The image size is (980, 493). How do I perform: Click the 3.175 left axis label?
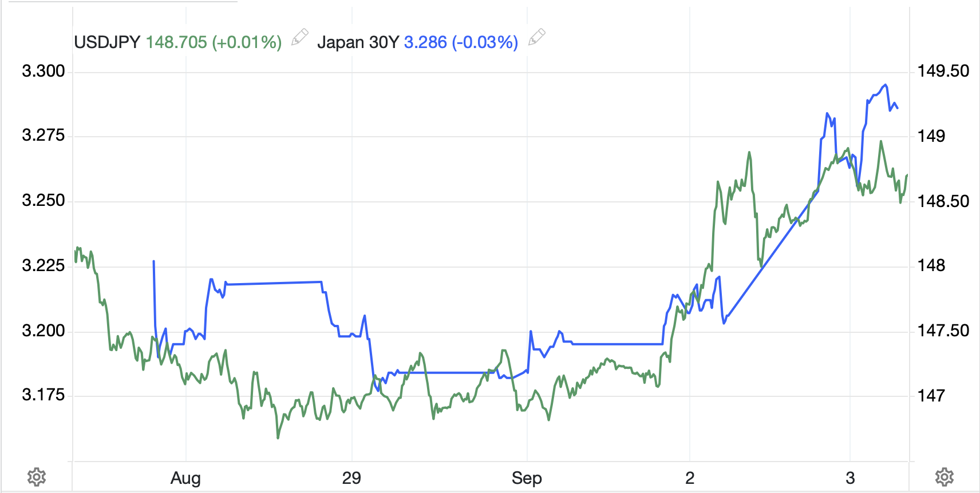coord(44,395)
